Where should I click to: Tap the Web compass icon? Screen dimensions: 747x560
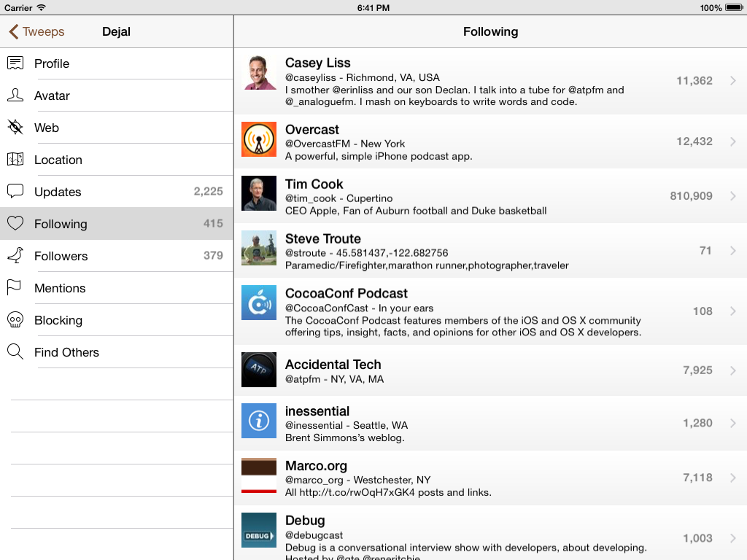pos(15,127)
